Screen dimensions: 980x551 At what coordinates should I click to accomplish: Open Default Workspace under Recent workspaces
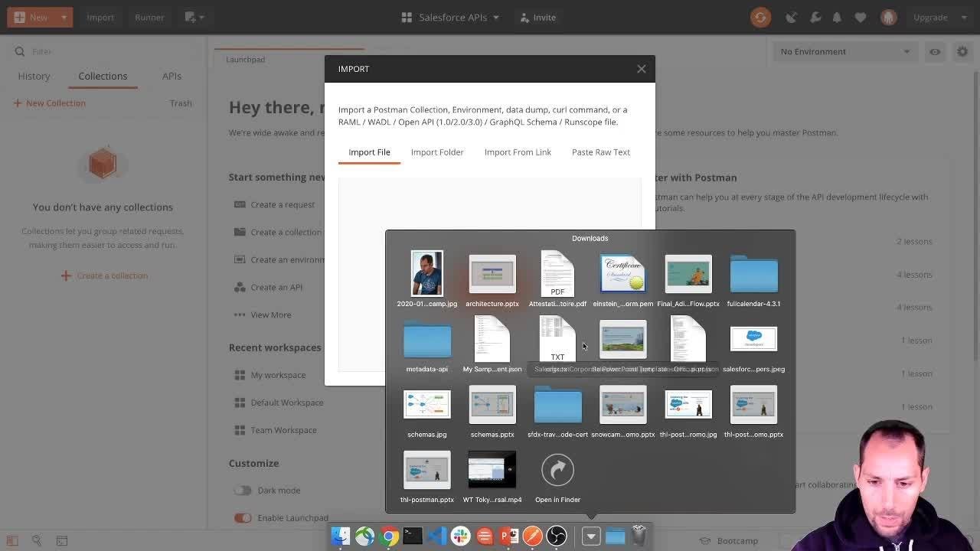(279, 403)
